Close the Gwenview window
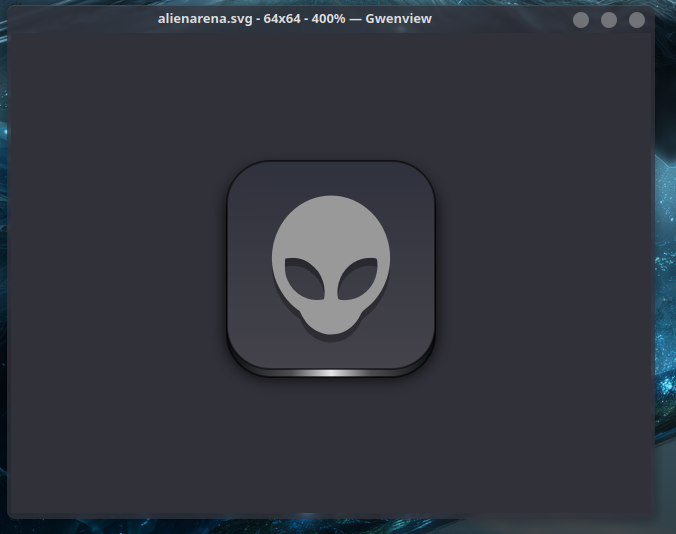The height and width of the screenshot is (534, 676). pyautogui.click(x=637, y=20)
